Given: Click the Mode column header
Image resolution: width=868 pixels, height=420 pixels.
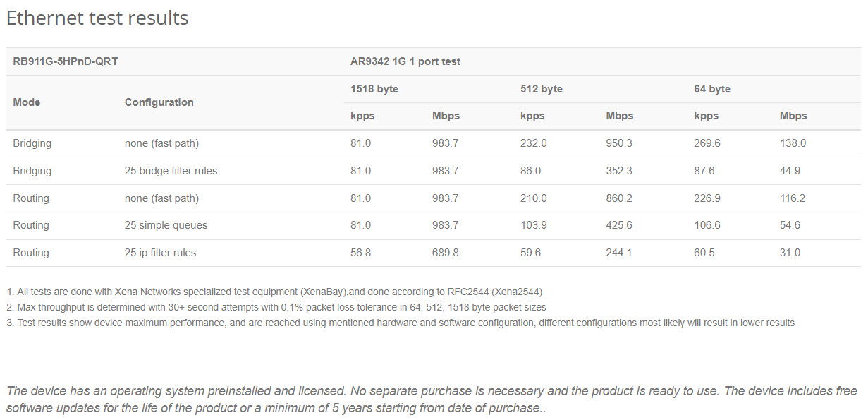Looking at the screenshot, I should [27, 102].
